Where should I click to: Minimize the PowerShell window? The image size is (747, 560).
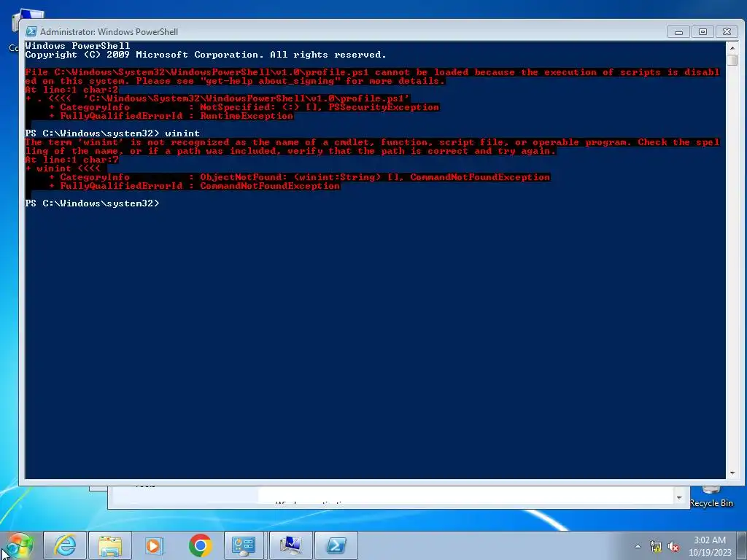point(679,32)
